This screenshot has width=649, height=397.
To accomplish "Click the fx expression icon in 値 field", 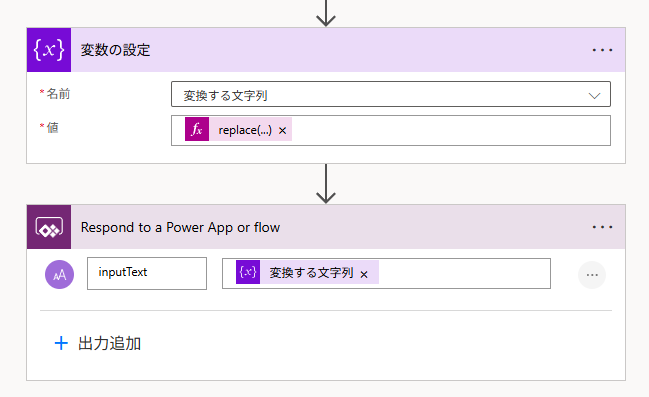I will (x=197, y=129).
